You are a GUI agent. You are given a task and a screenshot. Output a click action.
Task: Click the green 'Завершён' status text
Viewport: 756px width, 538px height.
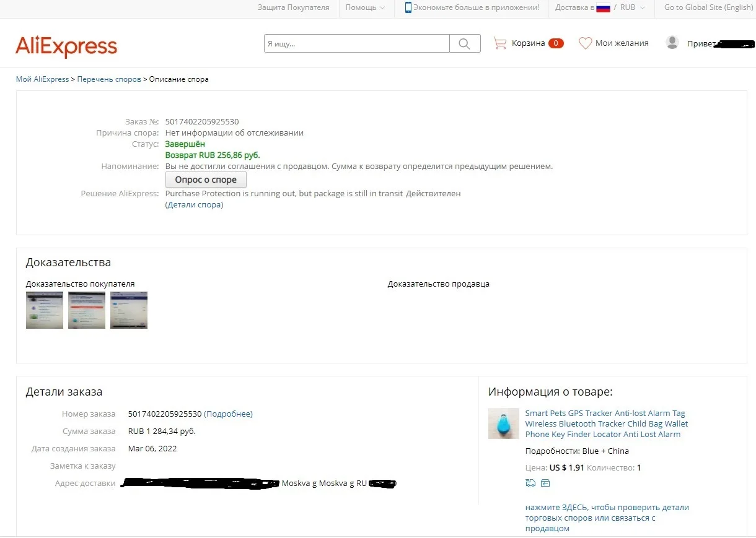[x=185, y=144]
